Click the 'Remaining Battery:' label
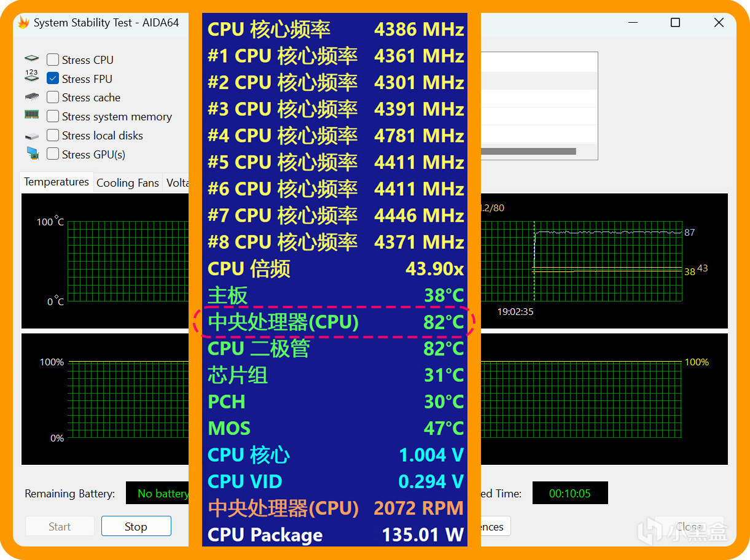The width and height of the screenshot is (750, 560). [70, 494]
